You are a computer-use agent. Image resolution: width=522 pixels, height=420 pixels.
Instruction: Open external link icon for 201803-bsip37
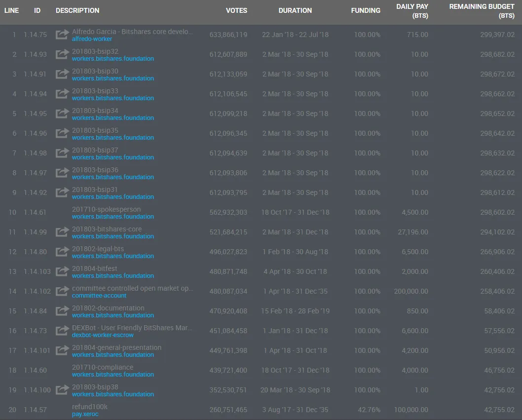pyautogui.click(x=62, y=153)
